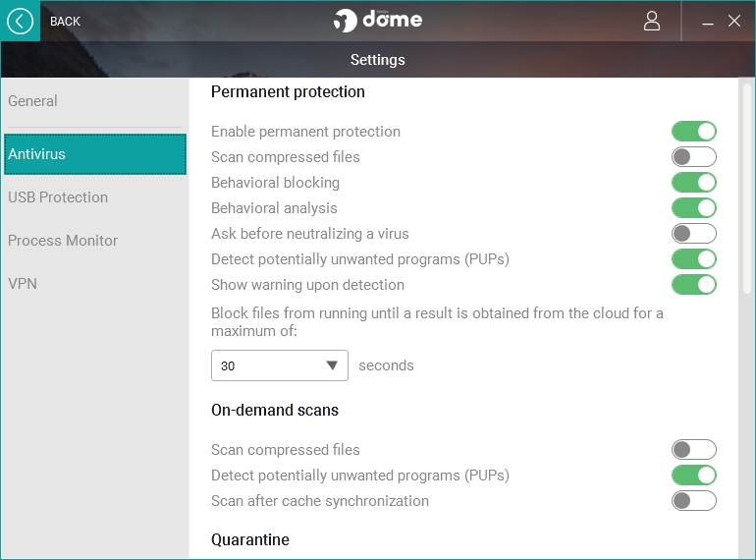The height and width of the screenshot is (560, 756).
Task: Close the Dome window
Action: click(x=734, y=21)
